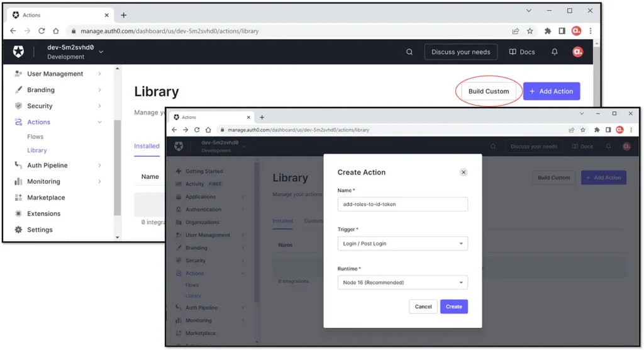Close the Actions tab in front browser
Screen dimensions: 644x350
tap(248, 117)
